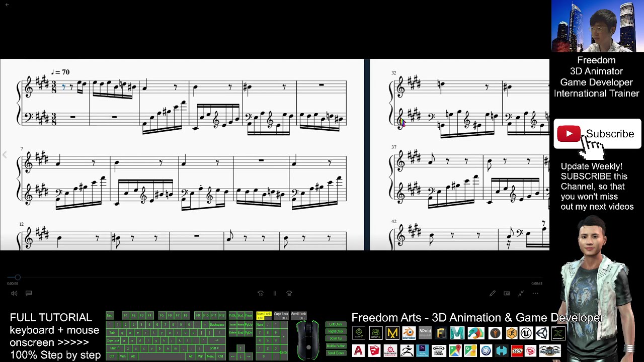Click the Character Creator logo icon
This screenshot has height=362, width=644.
point(376,333)
